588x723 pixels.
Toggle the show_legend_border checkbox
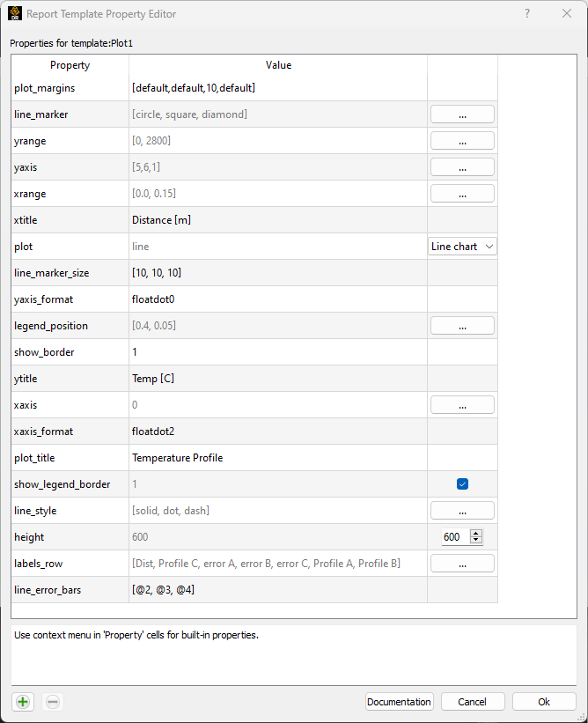click(x=462, y=483)
